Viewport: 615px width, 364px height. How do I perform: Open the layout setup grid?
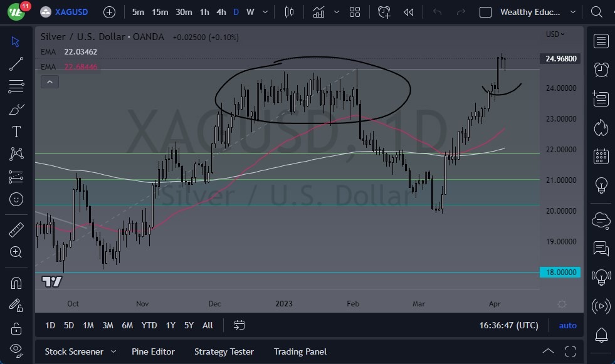point(355,12)
